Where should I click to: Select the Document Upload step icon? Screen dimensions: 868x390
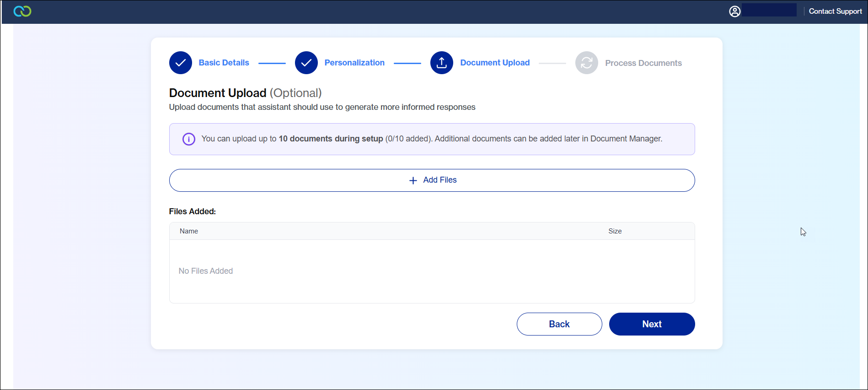(442, 63)
